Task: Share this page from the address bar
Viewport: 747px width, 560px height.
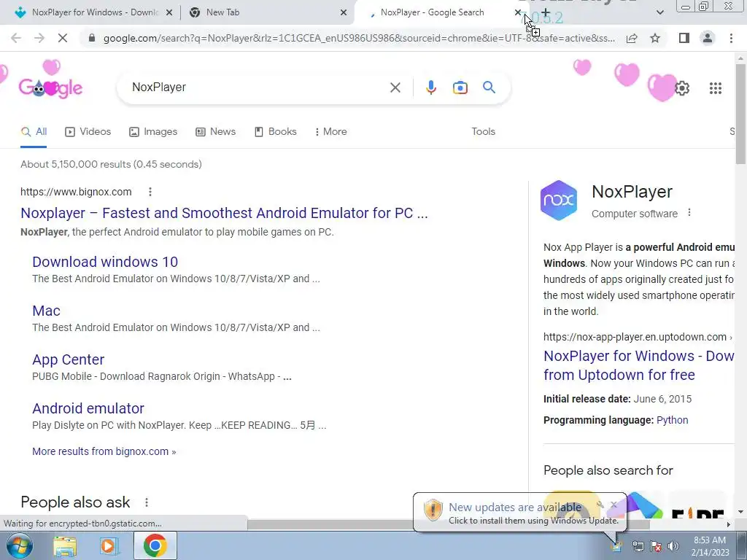Action: tap(632, 38)
